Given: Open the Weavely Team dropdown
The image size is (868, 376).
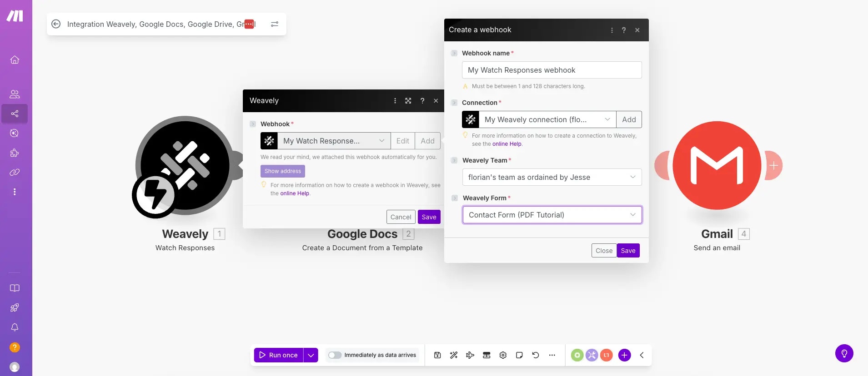Looking at the screenshot, I should click(x=552, y=177).
